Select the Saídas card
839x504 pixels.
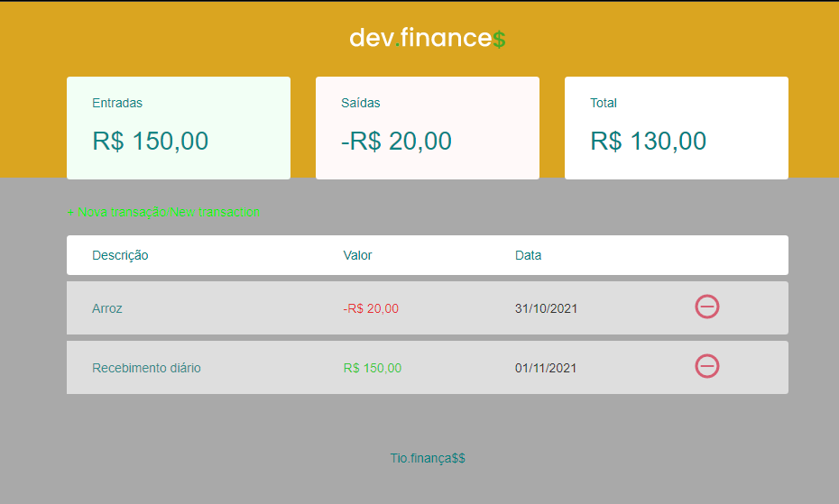pos(427,128)
